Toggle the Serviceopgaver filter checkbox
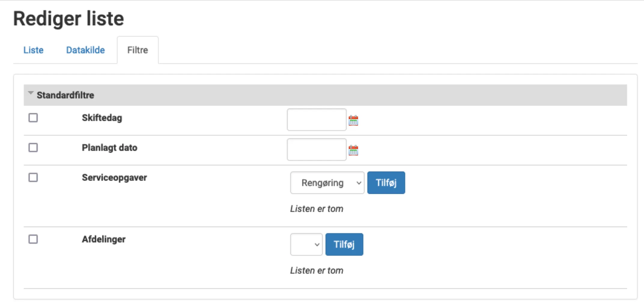Screen dimensions: 644x306 (33, 178)
